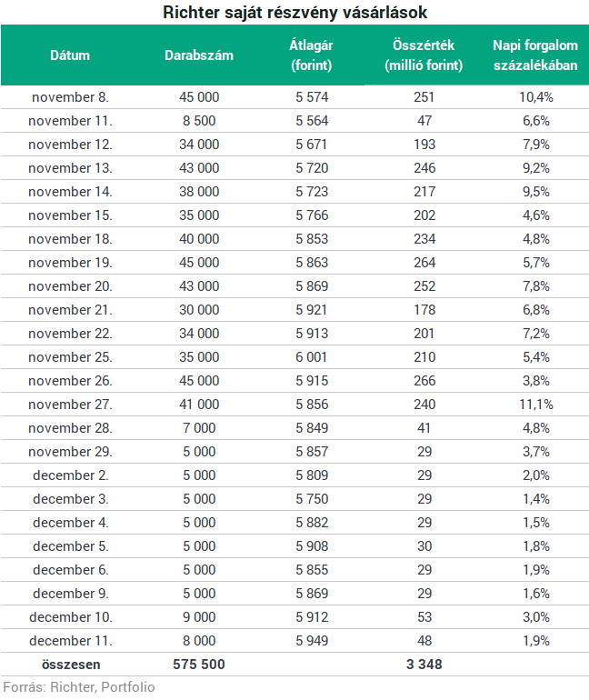Click the 'Forrás: Richter, Portfolio' source note
This screenshot has width=589, height=700.
pos(79,687)
